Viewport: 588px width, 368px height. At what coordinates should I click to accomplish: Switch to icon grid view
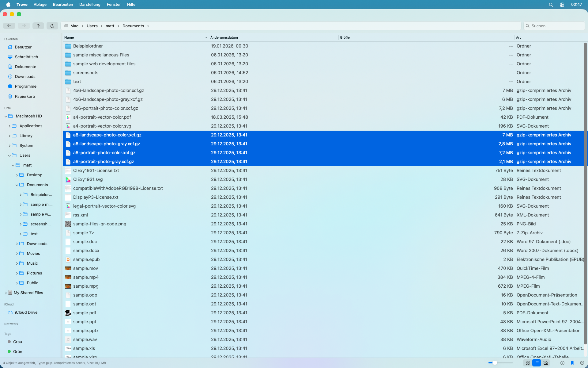coord(527,363)
